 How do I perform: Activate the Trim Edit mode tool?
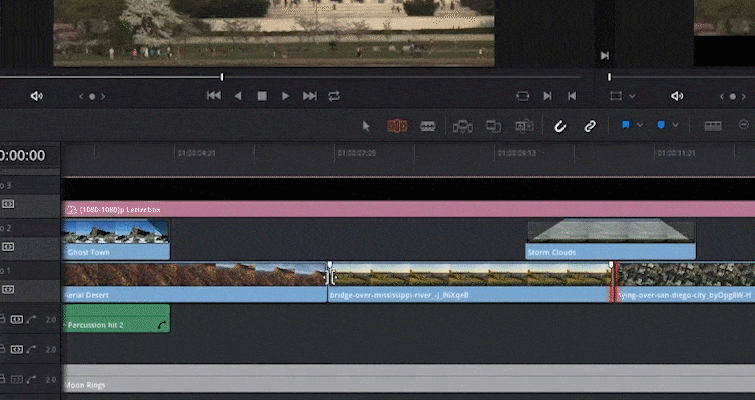click(397, 126)
